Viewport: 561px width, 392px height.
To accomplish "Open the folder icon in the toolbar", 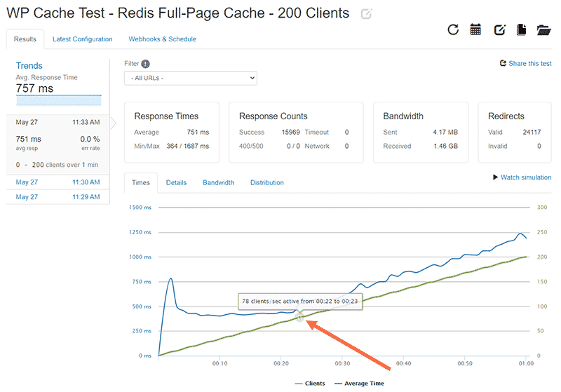I will tap(543, 30).
